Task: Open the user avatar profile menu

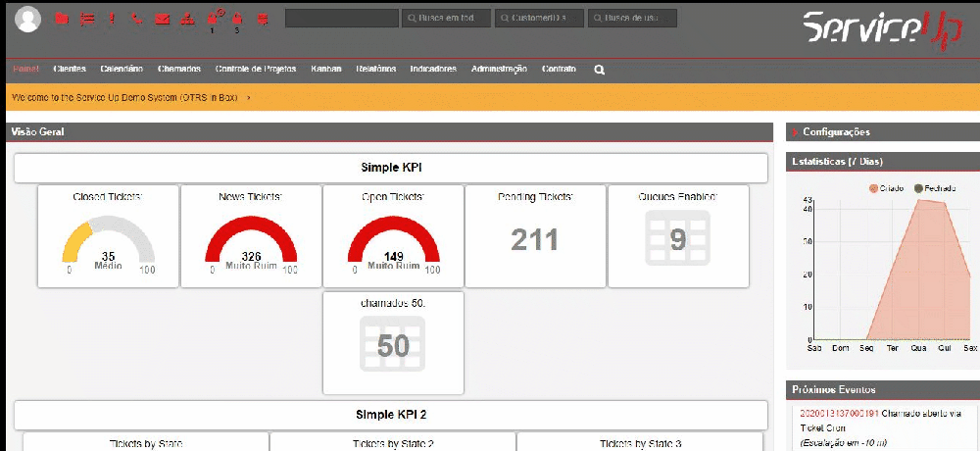Action: point(29,19)
